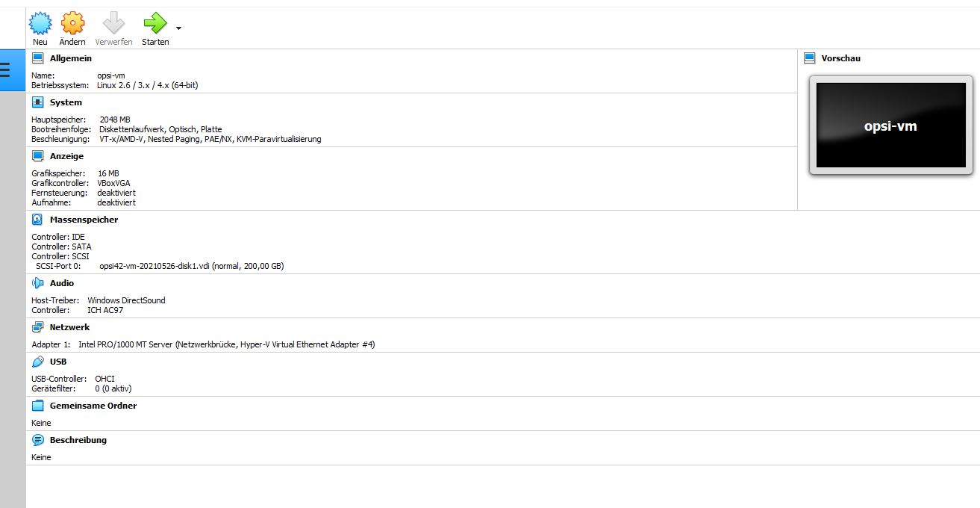Click the USB plug icon

[x=38, y=362]
